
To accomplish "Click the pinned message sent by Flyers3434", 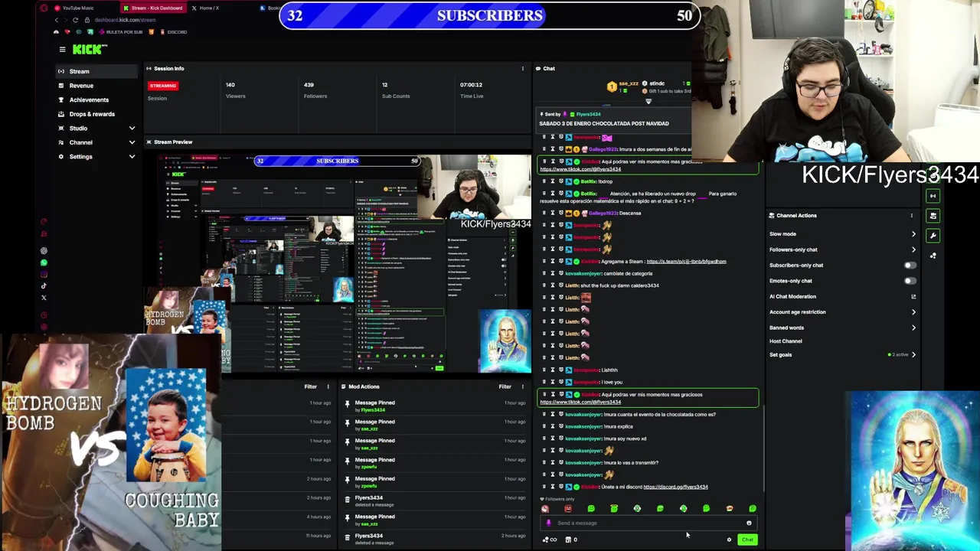I will coord(612,119).
